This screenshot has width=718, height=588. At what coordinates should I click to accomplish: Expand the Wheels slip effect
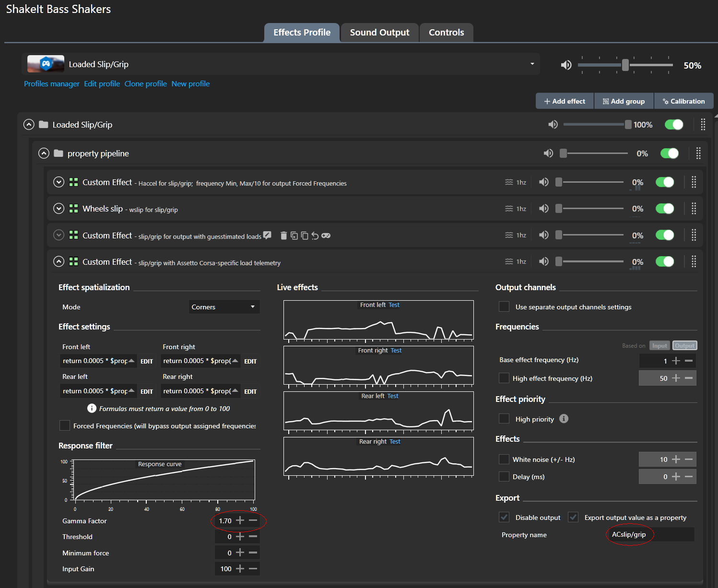pos(59,209)
